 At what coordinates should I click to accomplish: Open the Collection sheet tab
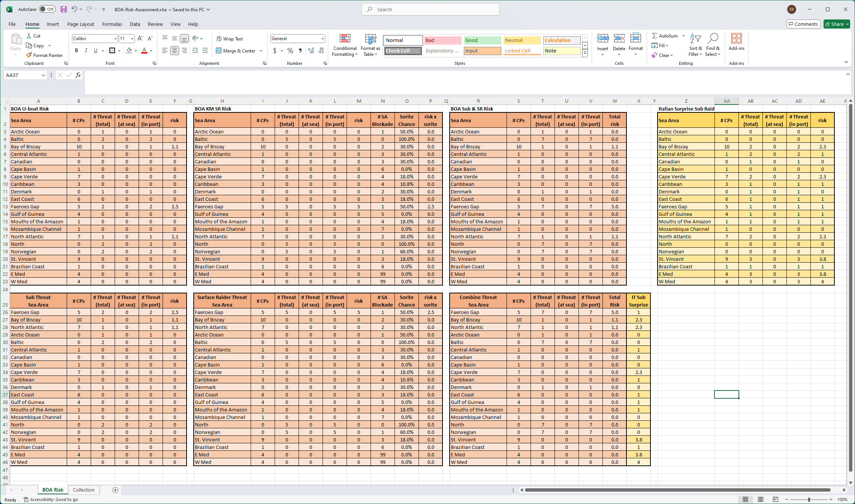pos(84,490)
